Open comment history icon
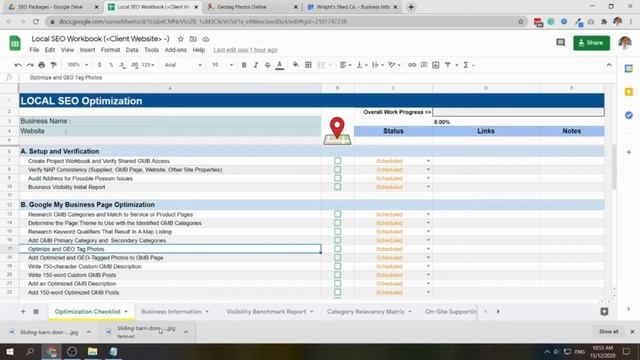This screenshot has width=640, height=360. click(560, 42)
